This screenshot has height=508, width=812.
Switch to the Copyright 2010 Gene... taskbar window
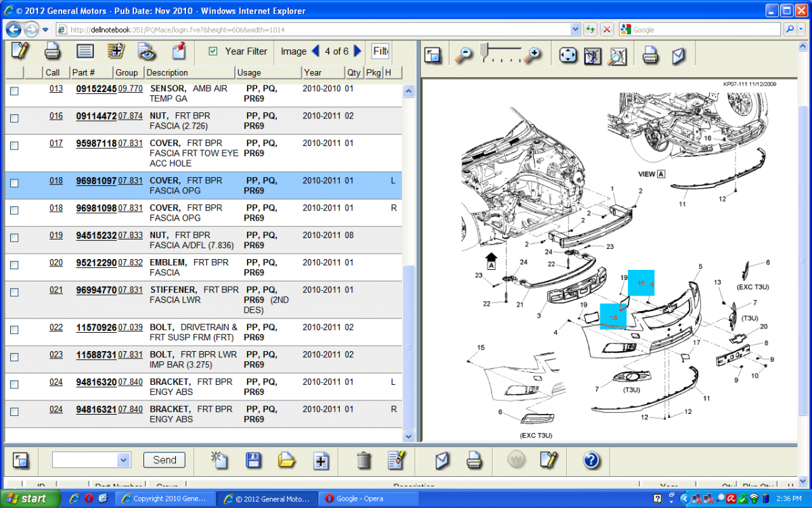click(166, 499)
